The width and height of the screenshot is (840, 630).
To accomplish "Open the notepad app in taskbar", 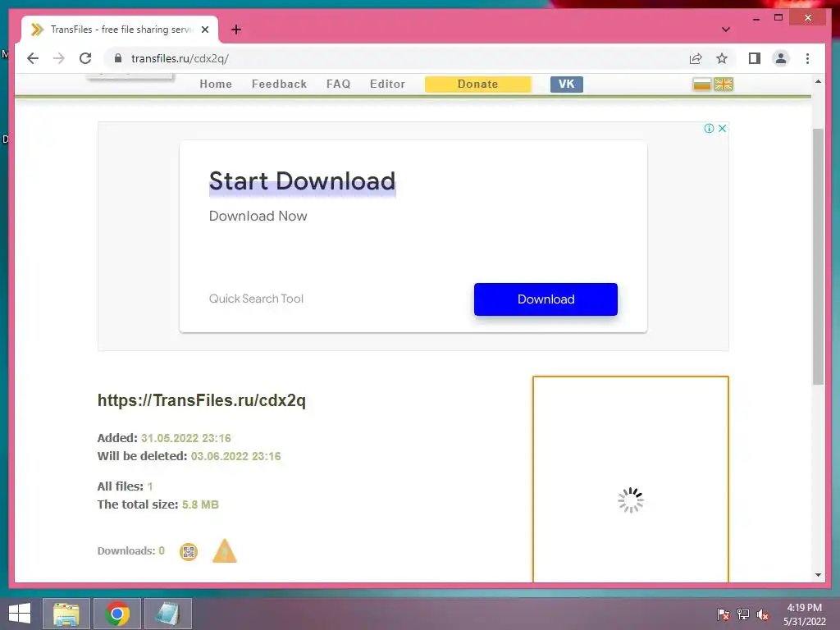I will (x=167, y=614).
